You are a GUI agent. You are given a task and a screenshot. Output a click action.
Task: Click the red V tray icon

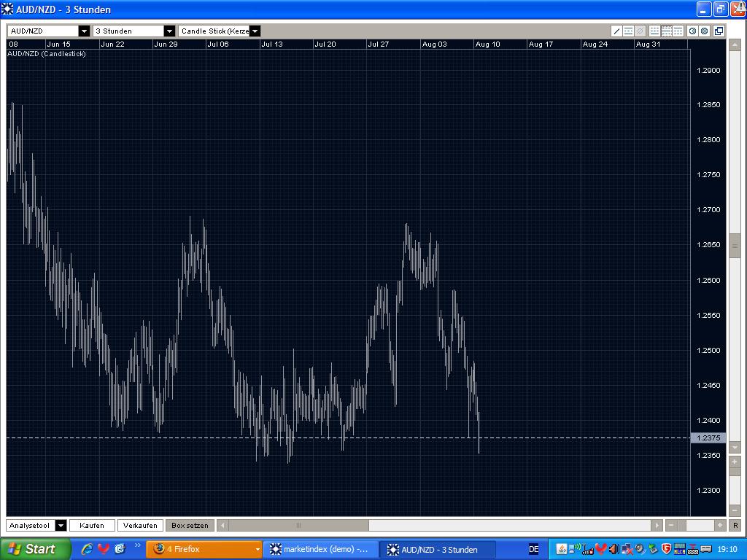tap(601, 549)
